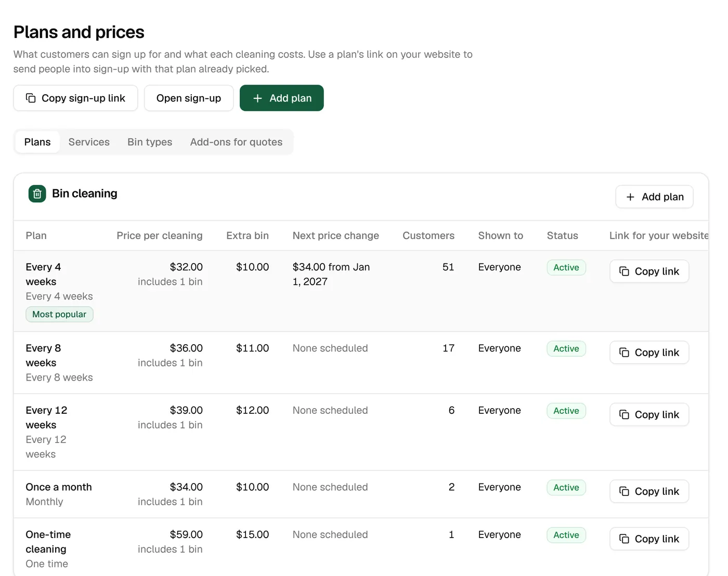Screen dimensions: 728x576
Task: Select the Add-ons for quotes tab
Action: pos(236,142)
